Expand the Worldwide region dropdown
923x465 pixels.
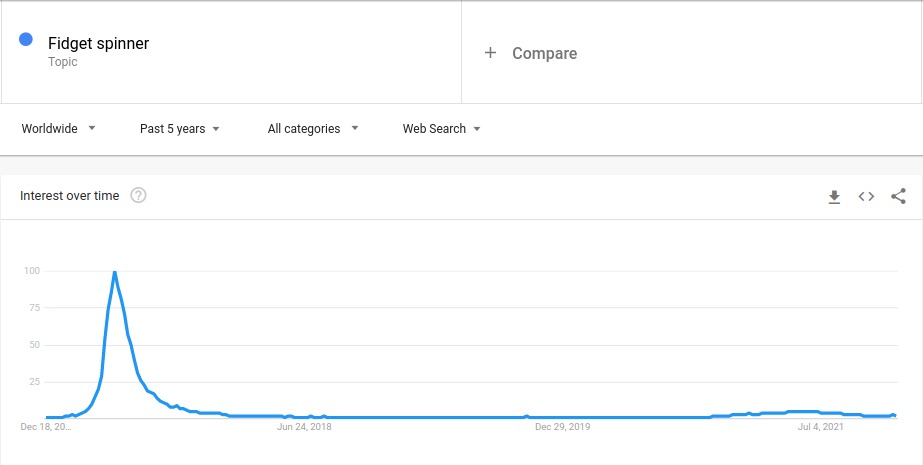pyautogui.click(x=58, y=128)
